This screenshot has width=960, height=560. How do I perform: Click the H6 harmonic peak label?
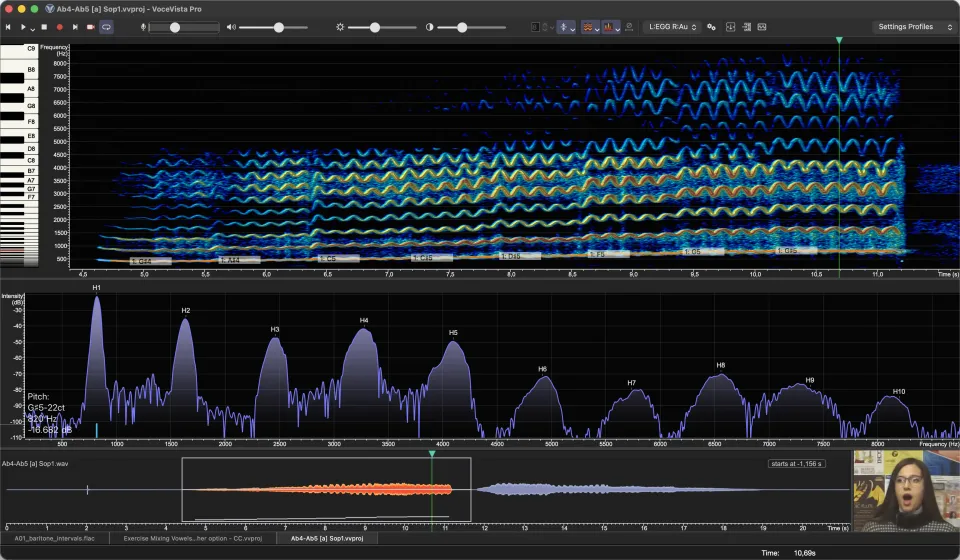pyautogui.click(x=542, y=369)
